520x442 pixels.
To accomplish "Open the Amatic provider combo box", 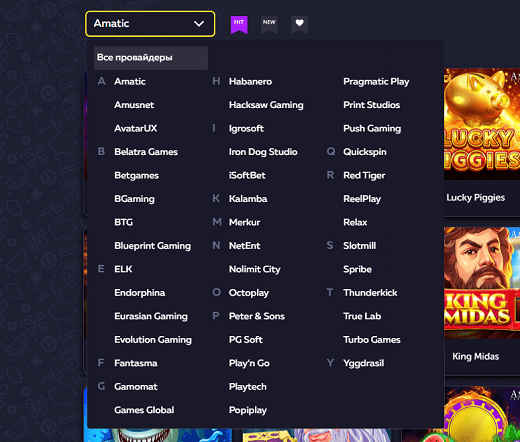I will tap(150, 24).
